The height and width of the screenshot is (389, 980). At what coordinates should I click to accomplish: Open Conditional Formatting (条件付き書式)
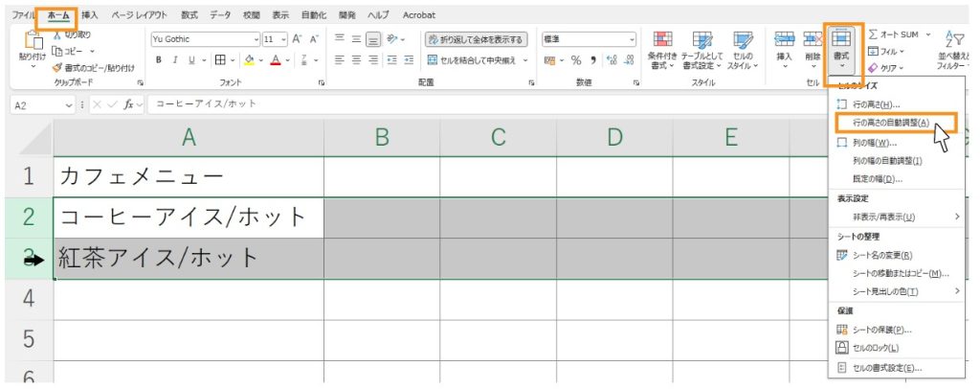[x=662, y=50]
